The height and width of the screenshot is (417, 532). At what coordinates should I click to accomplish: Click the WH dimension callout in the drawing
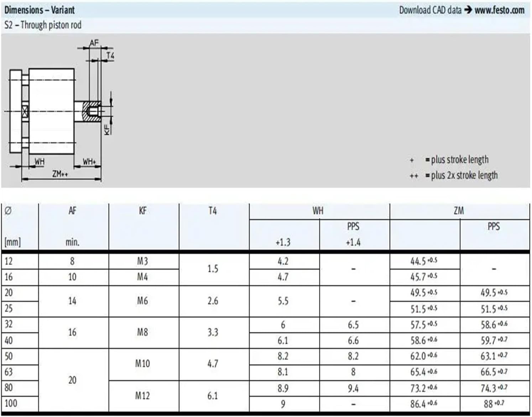(x=40, y=161)
